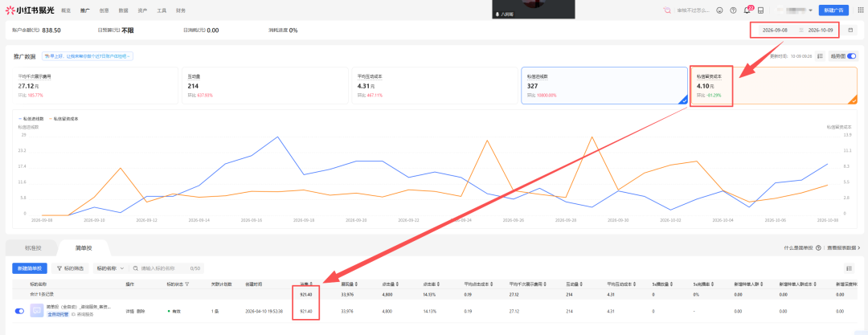Screen dimensions: 868x335
Task: Switch to the 简单投 tab
Action: click(84, 247)
